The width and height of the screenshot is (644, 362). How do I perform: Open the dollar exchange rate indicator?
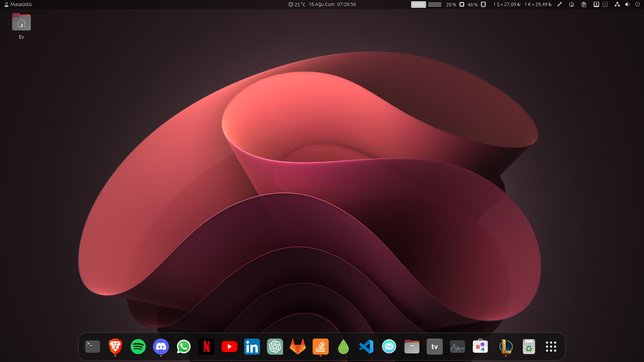click(506, 4)
